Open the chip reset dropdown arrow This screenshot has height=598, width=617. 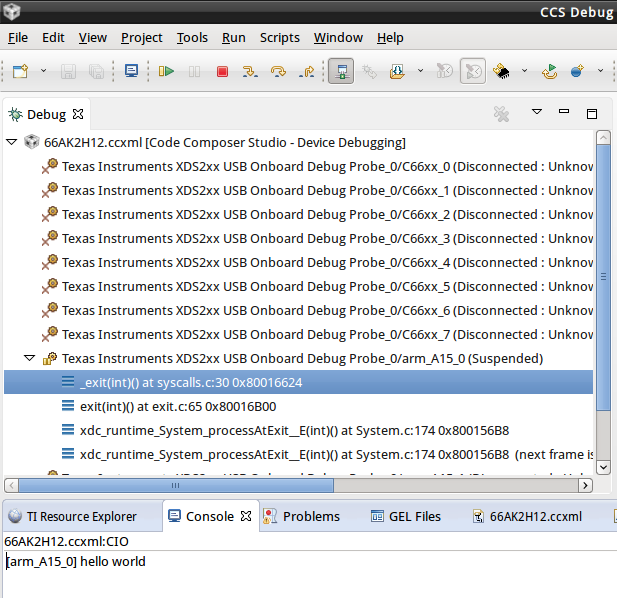pos(524,71)
